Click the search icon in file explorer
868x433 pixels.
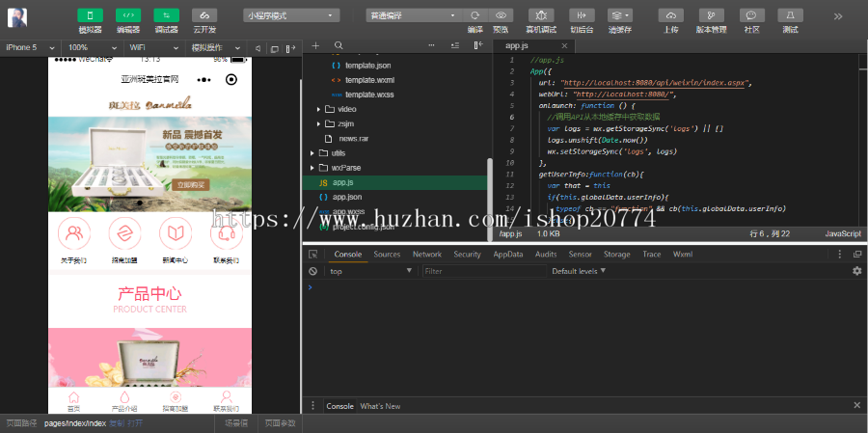tap(339, 46)
